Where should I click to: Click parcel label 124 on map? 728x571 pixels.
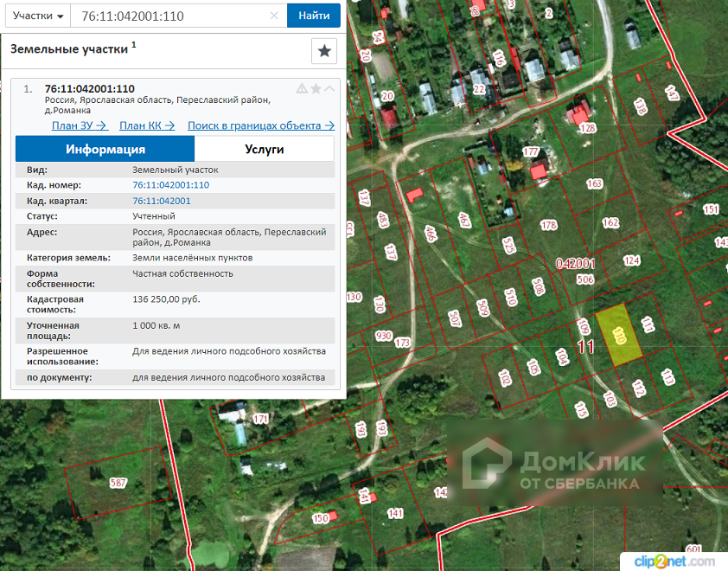pos(632,260)
